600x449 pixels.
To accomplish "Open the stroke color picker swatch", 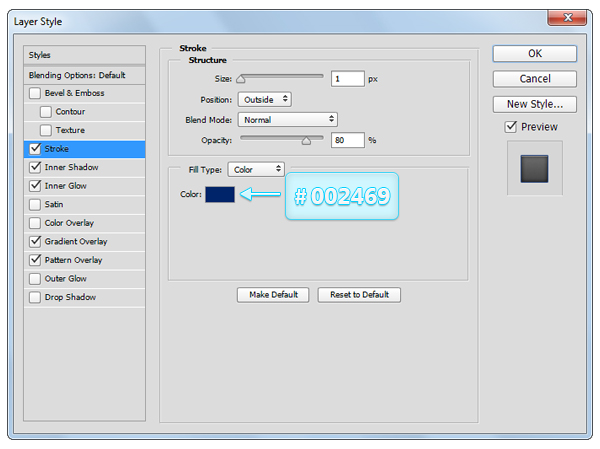I will 220,194.
